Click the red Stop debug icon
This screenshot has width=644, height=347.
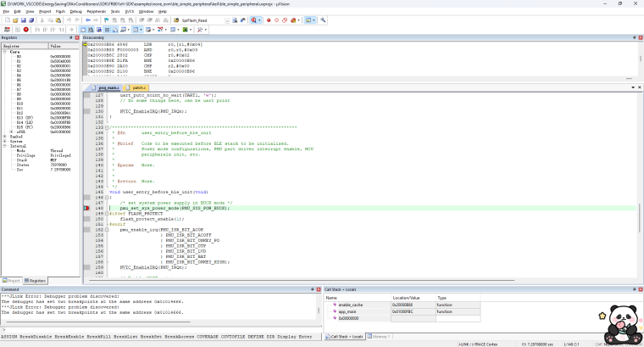pos(25,29)
